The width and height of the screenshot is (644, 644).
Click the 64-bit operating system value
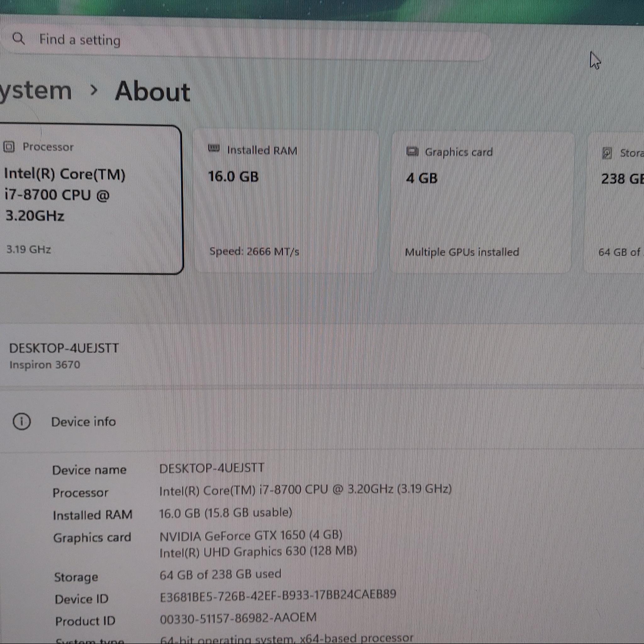click(x=287, y=638)
